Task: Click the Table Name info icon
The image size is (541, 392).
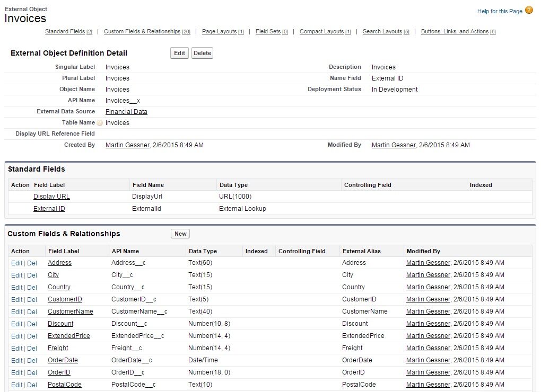Action: pos(100,123)
